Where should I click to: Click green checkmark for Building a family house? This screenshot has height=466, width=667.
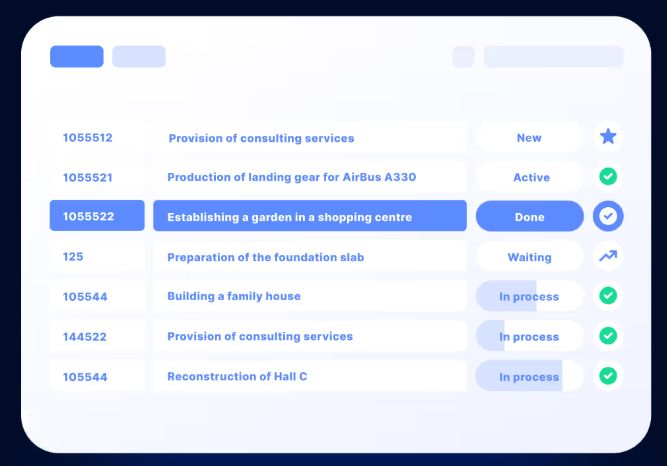click(x=608, y=295)
